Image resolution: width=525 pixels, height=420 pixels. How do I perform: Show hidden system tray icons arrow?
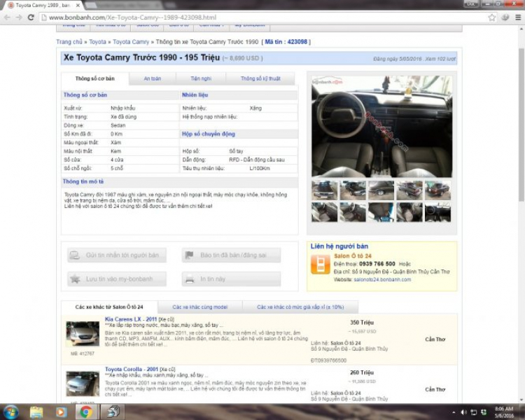coord(454,412)
